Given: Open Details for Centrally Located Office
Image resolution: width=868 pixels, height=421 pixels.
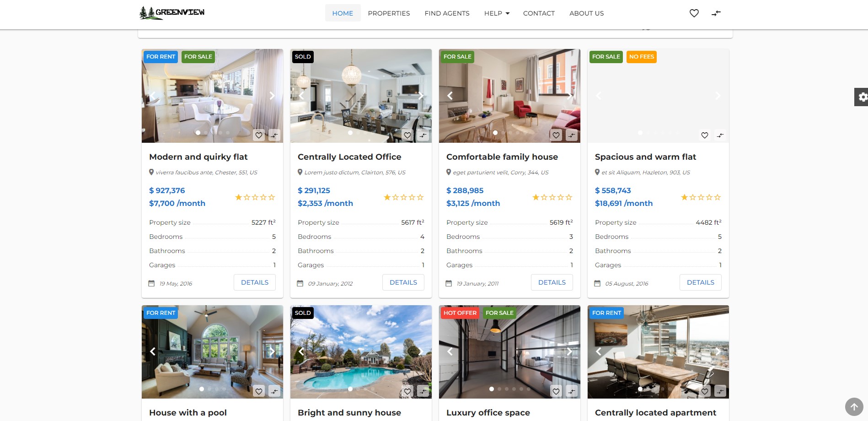Looking at the screenshot, I should point(403,282).
